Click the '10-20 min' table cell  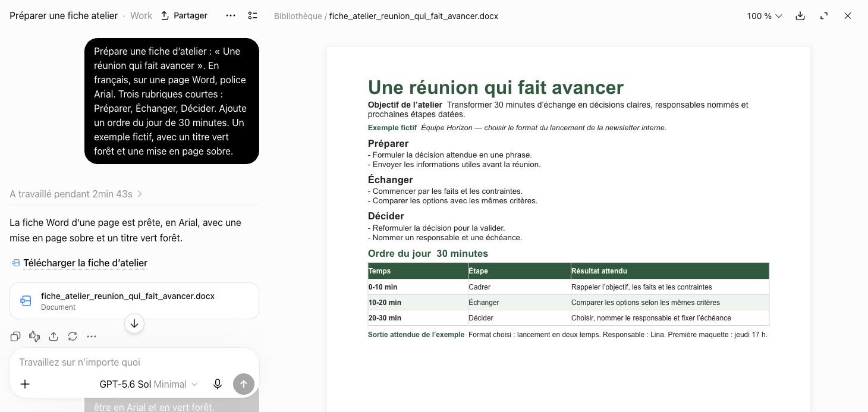tap(418, 302)
